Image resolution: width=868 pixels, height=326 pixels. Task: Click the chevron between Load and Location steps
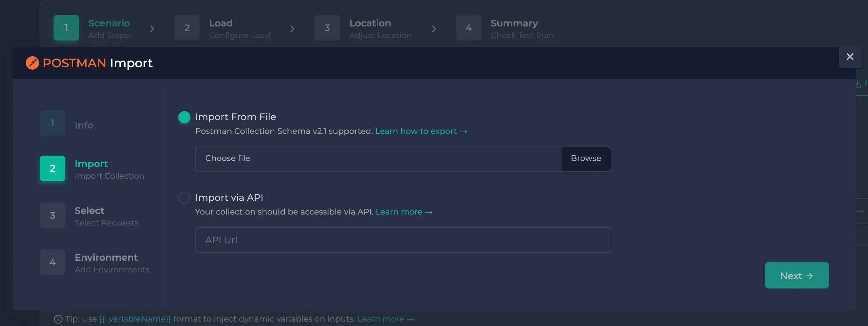click(x=292, y=28)
